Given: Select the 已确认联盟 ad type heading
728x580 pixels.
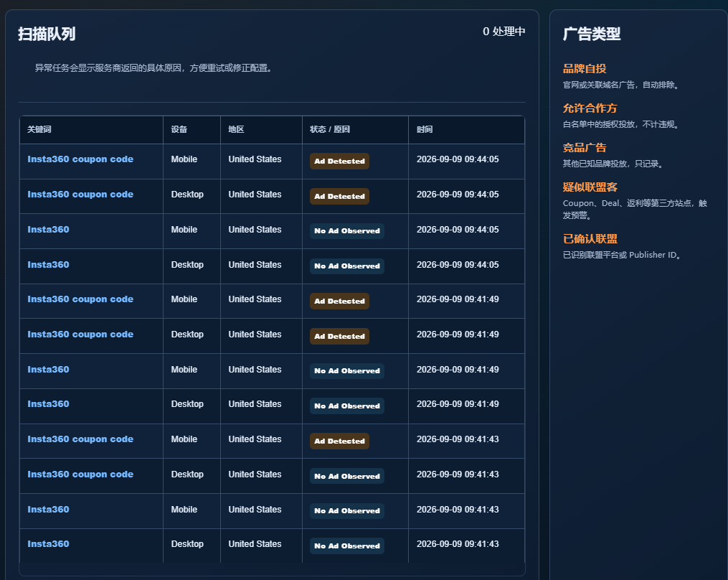Looking at the screenshot, I should click(x=590, y=238).
